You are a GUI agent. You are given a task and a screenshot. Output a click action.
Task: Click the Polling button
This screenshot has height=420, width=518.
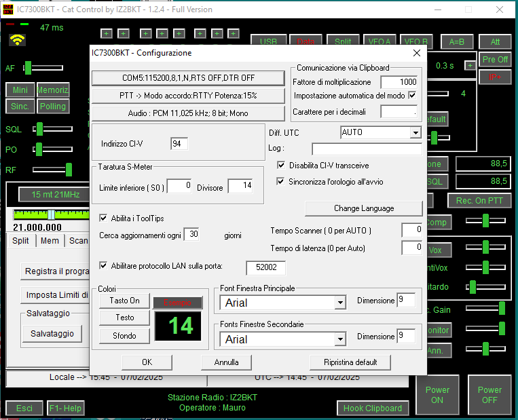click(53, 107)
